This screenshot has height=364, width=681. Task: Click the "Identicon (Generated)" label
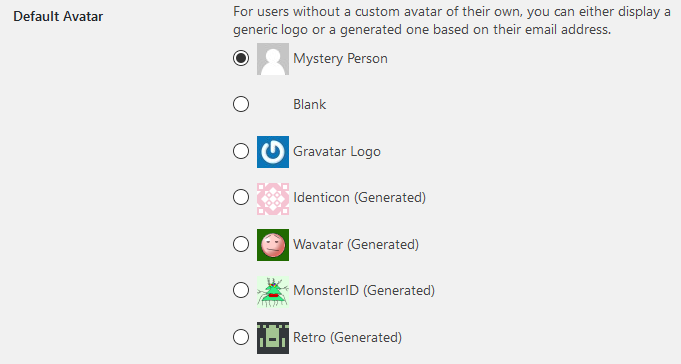tap(360, 198)
